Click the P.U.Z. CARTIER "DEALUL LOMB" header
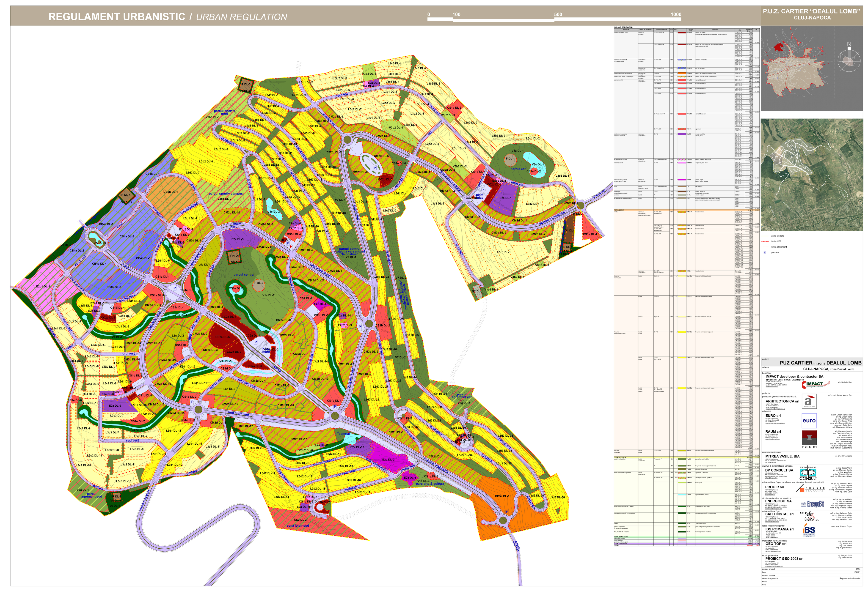 [812, 11]
